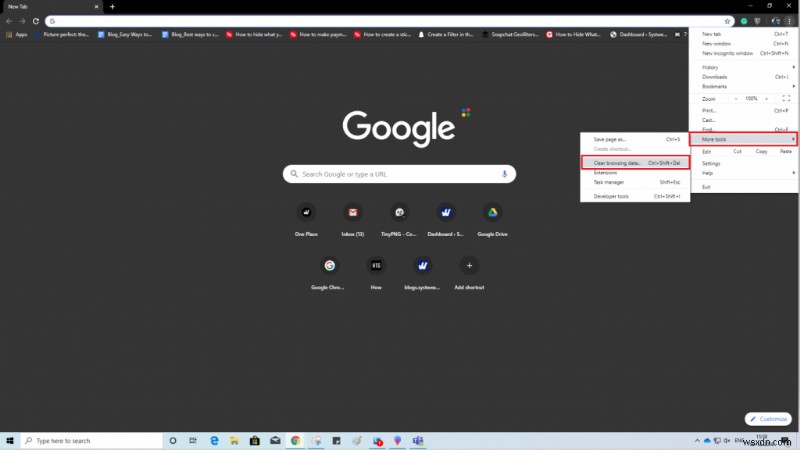Toggle fullscreen mode icon in Zoom row
Viewport: 800px width, 450px height.
tap(786, 98)
